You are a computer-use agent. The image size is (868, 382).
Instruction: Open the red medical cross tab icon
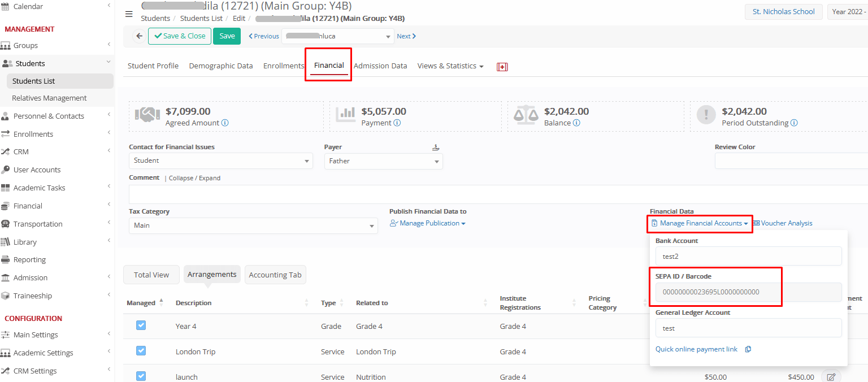coord(502,67)
